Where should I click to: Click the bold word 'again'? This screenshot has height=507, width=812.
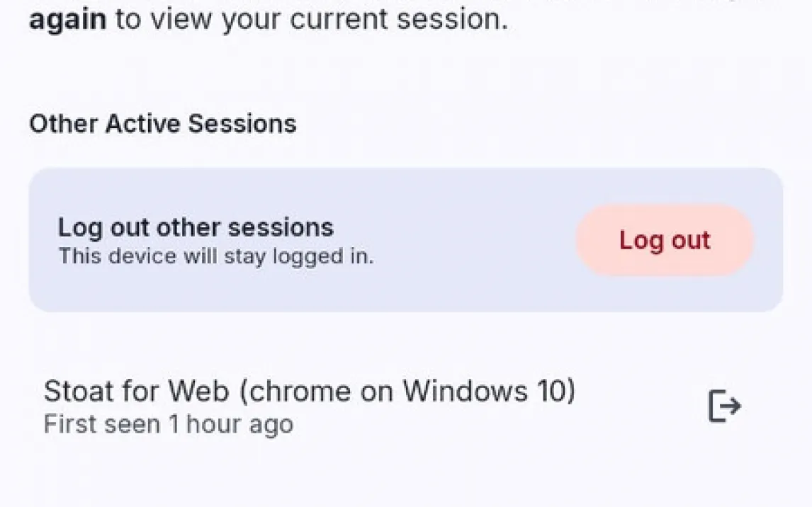click(x=67, y=19)
